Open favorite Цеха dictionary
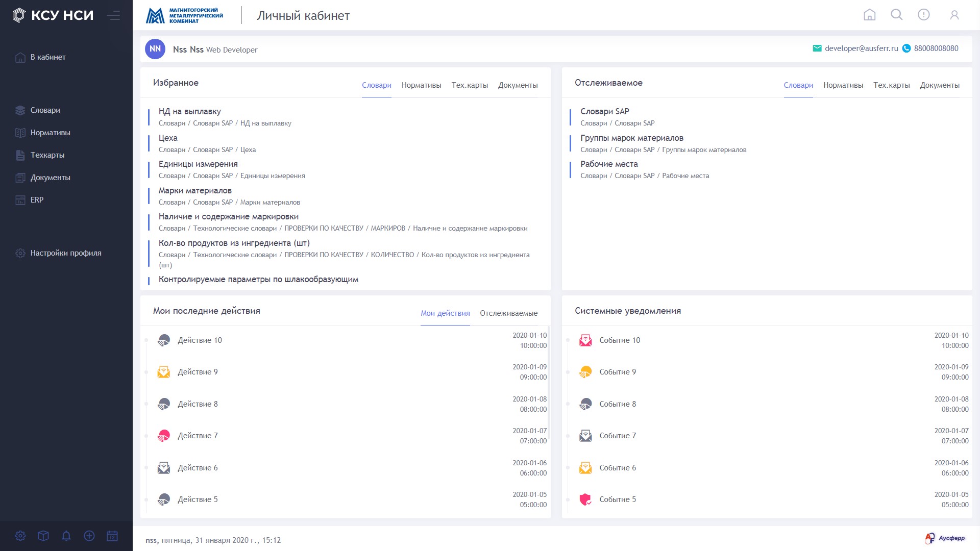This screenshot has width=980, height=551. [168, 138]
